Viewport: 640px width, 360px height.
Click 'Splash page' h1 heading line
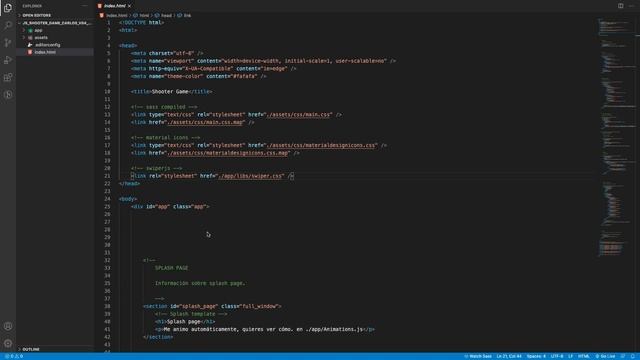185,322
